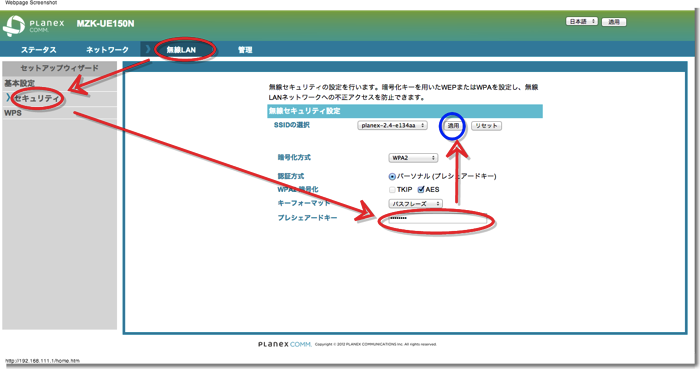Select 基本設定 in the sidebar

click(x=20, y=83)
